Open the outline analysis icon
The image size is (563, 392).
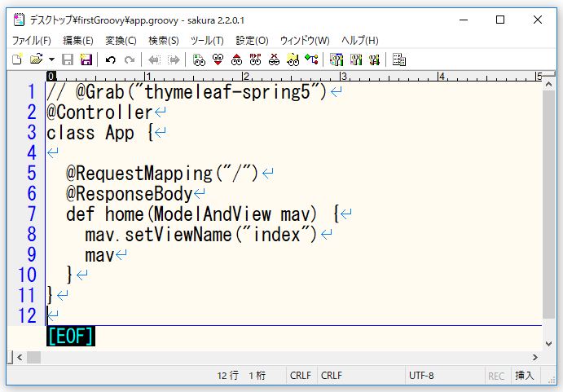[x=311, y=59]
